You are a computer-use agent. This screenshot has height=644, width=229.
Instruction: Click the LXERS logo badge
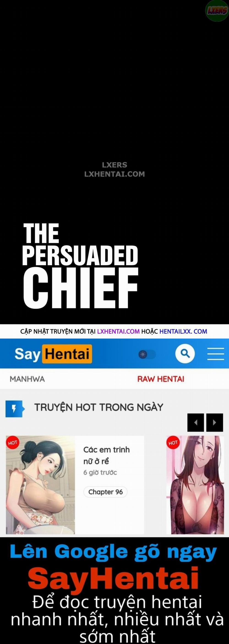point(216,11)
